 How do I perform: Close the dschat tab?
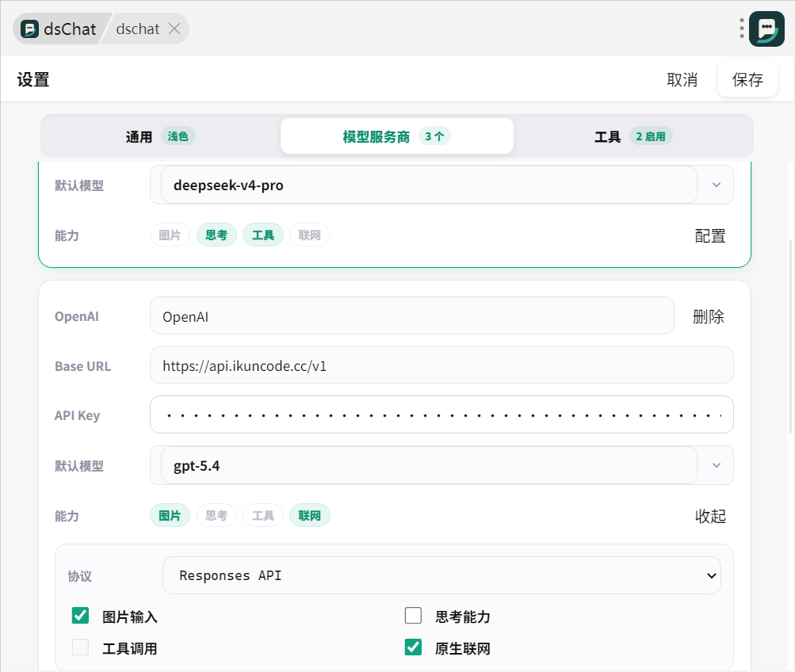point(174,29)
